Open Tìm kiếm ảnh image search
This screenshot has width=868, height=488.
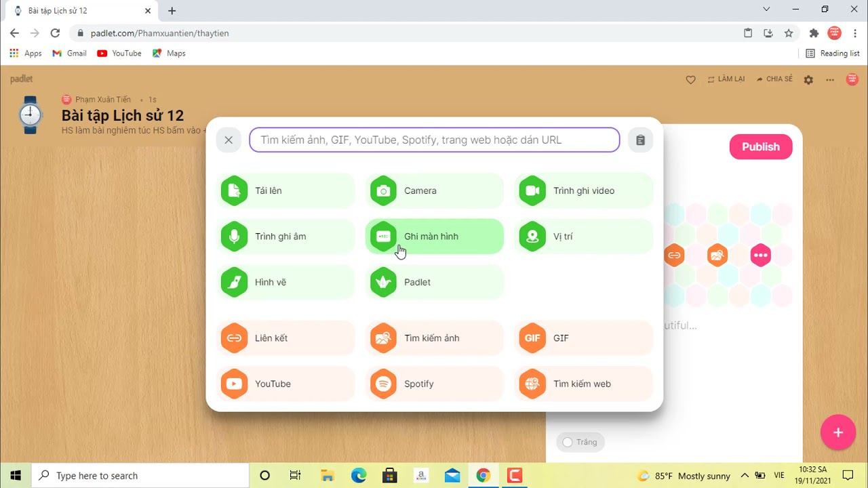point(435,338)
